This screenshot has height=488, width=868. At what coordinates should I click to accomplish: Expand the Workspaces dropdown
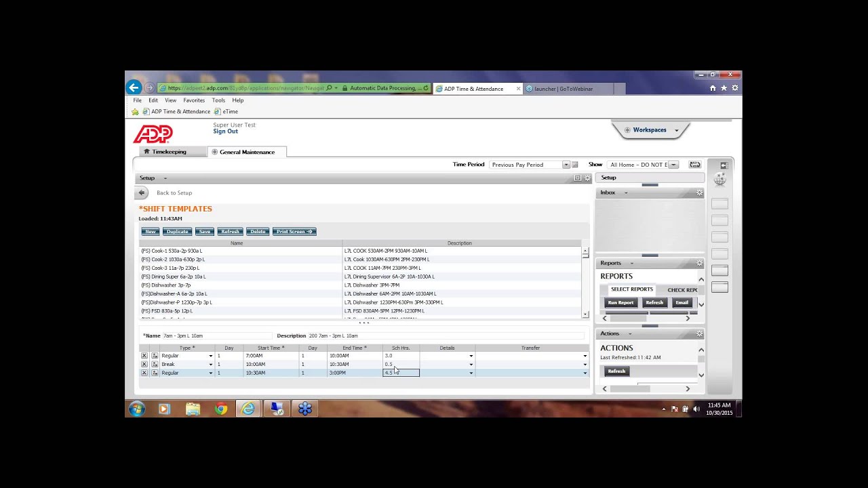click(x=676, y=130)
